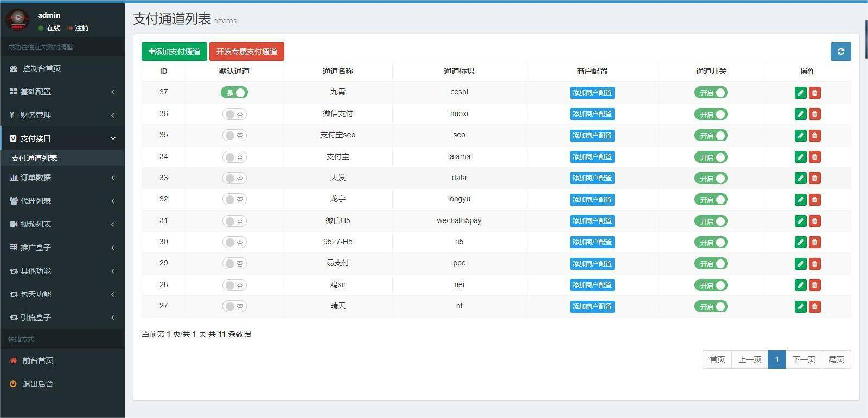Viewport: 868px width, 418px height.
Task: Edit the 九霄 channel with pencil icon
Action: pos(800,93)
